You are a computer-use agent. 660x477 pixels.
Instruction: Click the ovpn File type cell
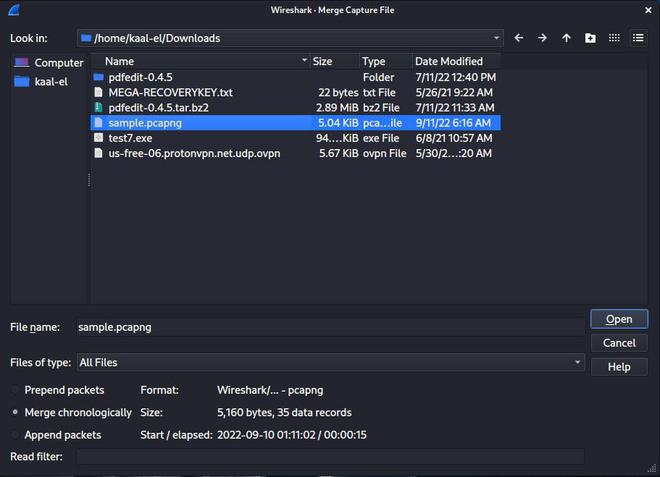pyautogui.click(x=385, y=153)
